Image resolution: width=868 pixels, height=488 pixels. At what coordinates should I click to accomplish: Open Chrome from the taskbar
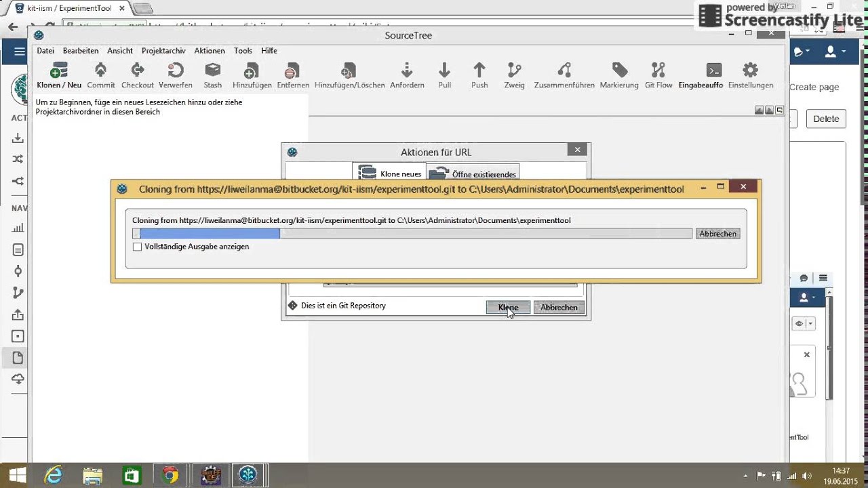pos(170,475)
